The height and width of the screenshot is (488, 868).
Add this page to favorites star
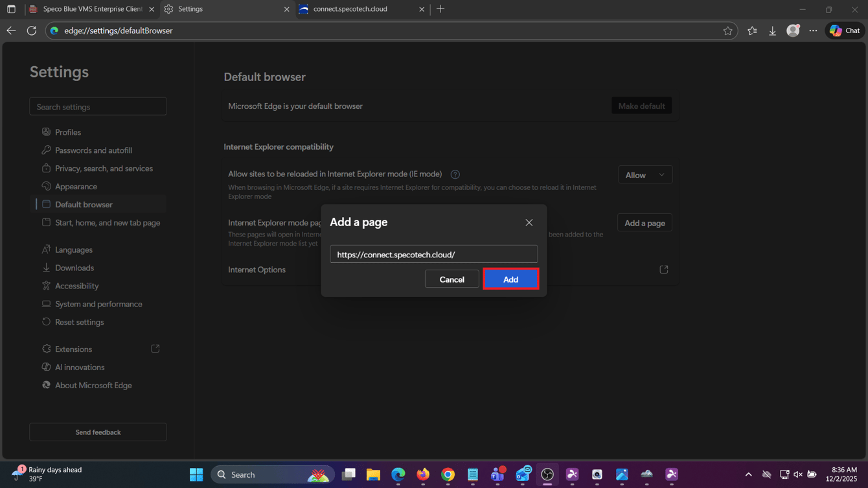pos(727,30)
